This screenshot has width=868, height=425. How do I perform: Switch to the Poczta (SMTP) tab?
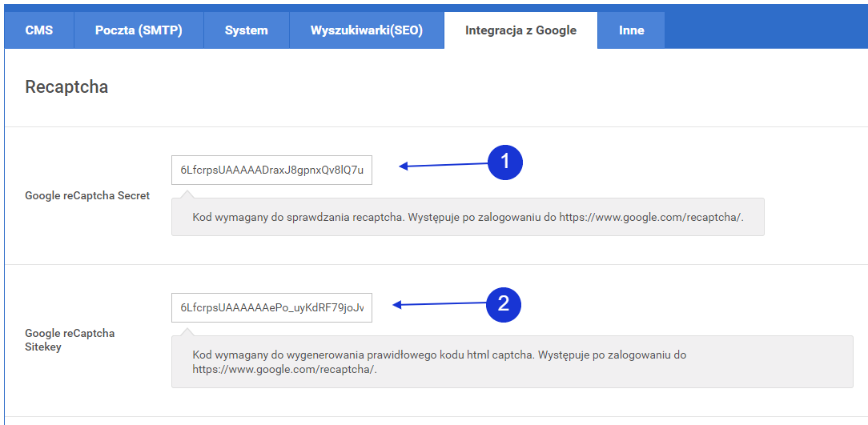tap(139, 30)
